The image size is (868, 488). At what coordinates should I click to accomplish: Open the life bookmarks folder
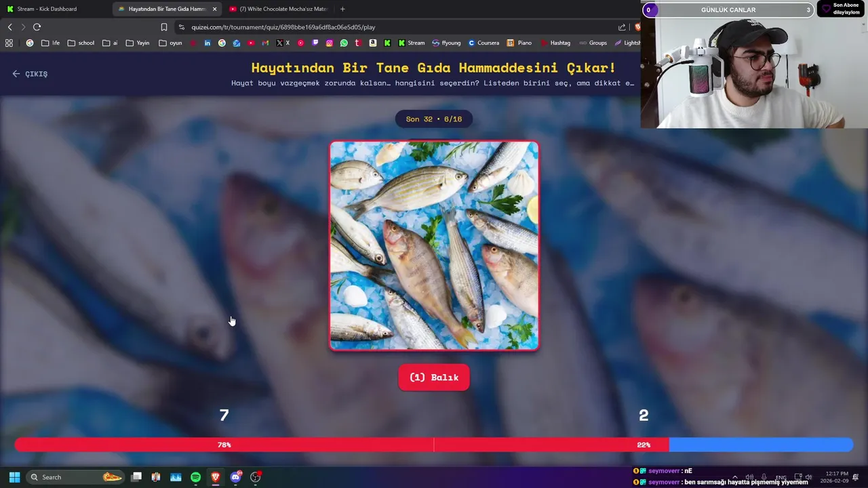click(x=50, y=43)
